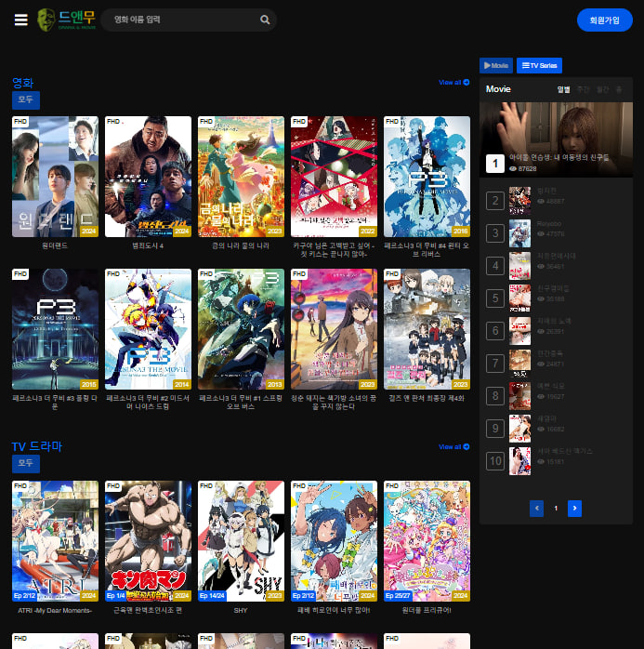
Task: Open 걸즈 앤 판처 최종장 제4화 poster
Action: [x=427, y=329]
